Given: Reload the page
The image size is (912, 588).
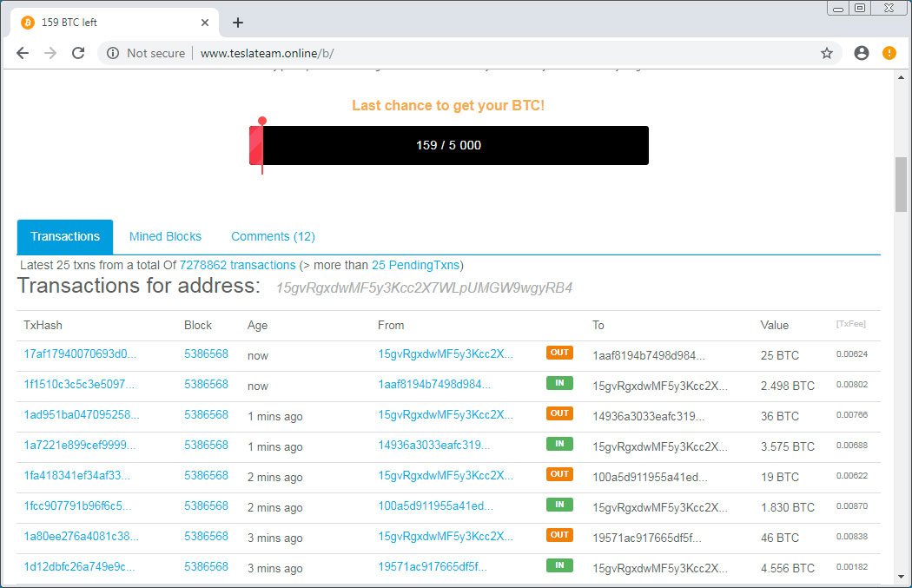Looking at the screenshot, I should point(77,53).
